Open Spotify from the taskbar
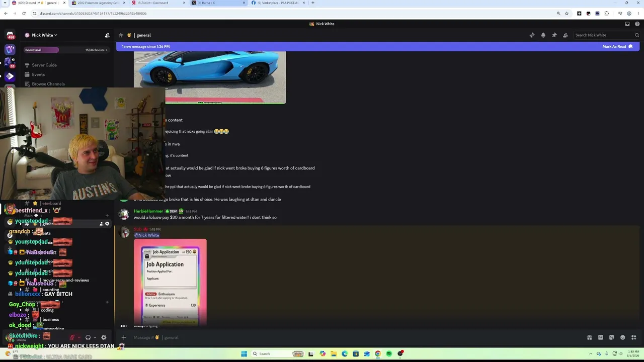This screenshot has width=644, height=362. point(389,354)
